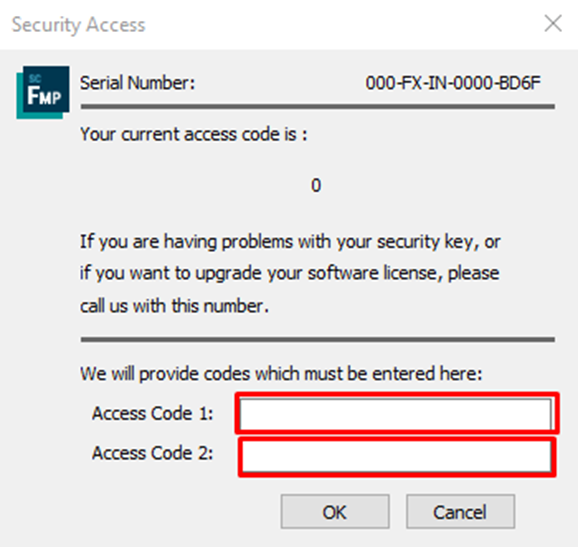Click the 'Access Code 1:' label
578x547 pixels.
tap(153, 413)
